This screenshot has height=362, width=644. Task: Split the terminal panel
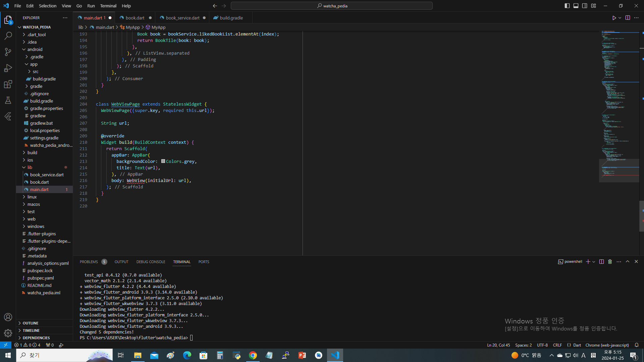tap(601, 262)
